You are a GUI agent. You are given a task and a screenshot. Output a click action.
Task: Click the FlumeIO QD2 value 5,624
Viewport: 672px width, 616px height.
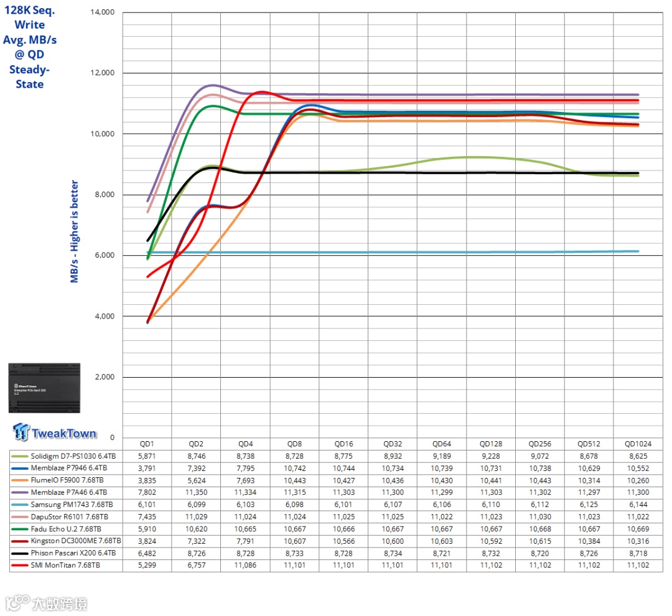point(196,480)
